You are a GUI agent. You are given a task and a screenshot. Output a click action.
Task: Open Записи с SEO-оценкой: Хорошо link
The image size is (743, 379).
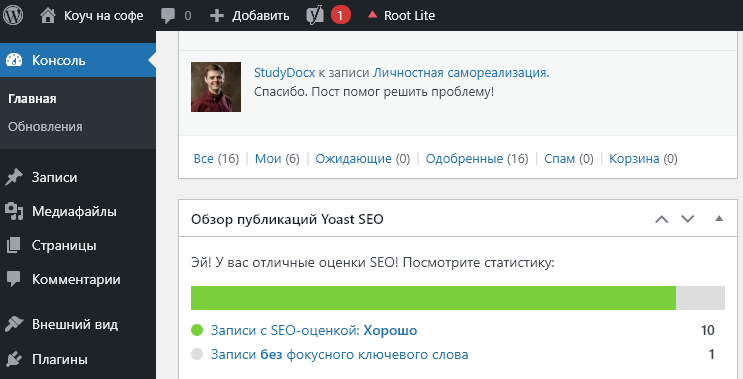(314, 330)
